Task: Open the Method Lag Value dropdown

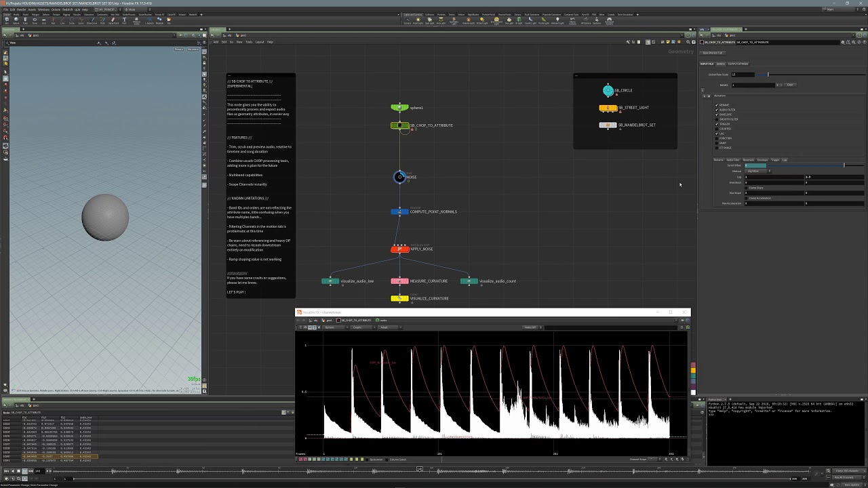Action: click(x=758, y=171)
